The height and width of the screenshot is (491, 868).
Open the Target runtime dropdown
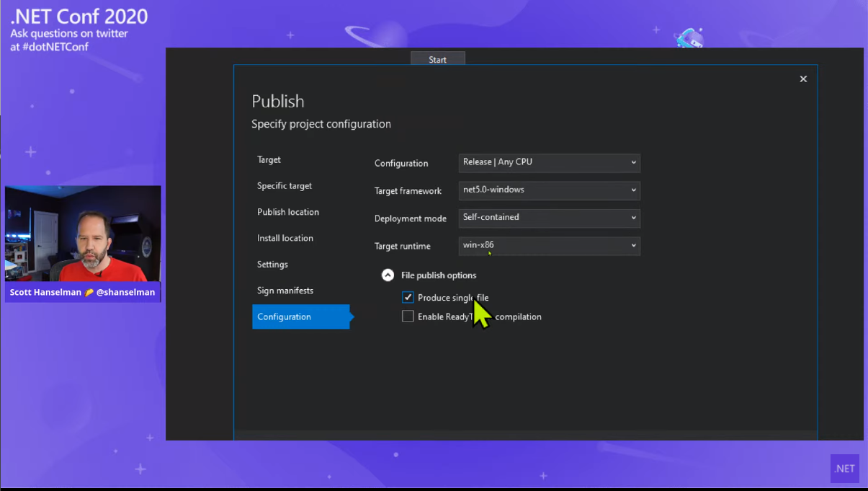[549, 246]
